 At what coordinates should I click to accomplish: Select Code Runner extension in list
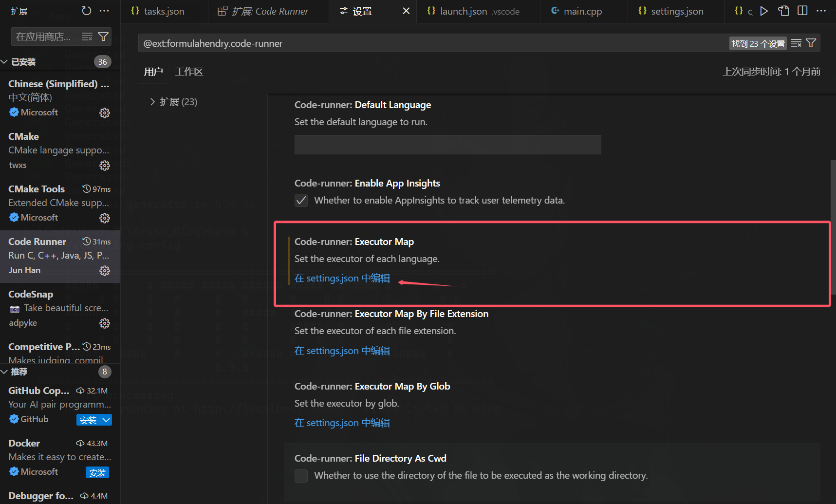[x=60, y=256]
